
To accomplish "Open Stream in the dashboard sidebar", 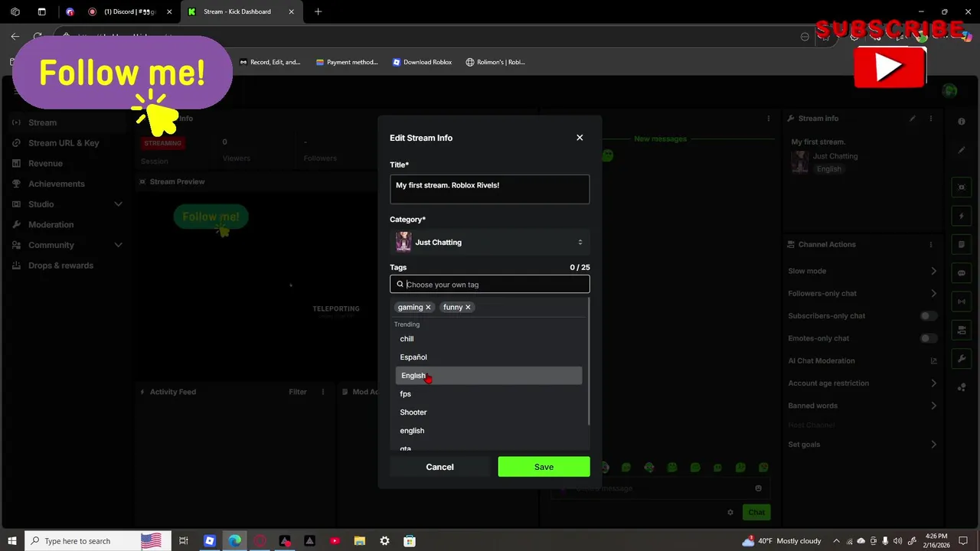I will [42, 122].
